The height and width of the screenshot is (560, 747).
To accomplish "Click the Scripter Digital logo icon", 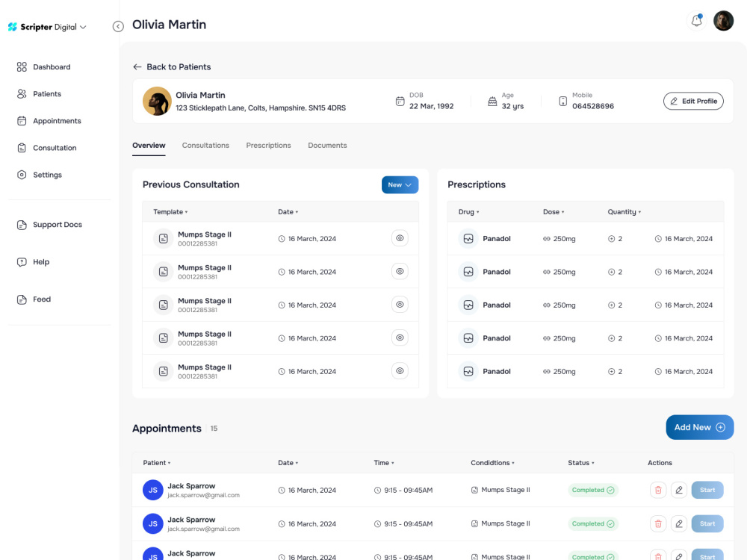I will point(13,27).
